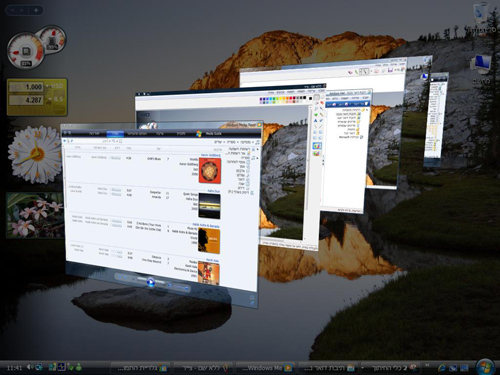Add a gadget with the sidebar plus button
This screenshot has height=375, width=500.
36,10
